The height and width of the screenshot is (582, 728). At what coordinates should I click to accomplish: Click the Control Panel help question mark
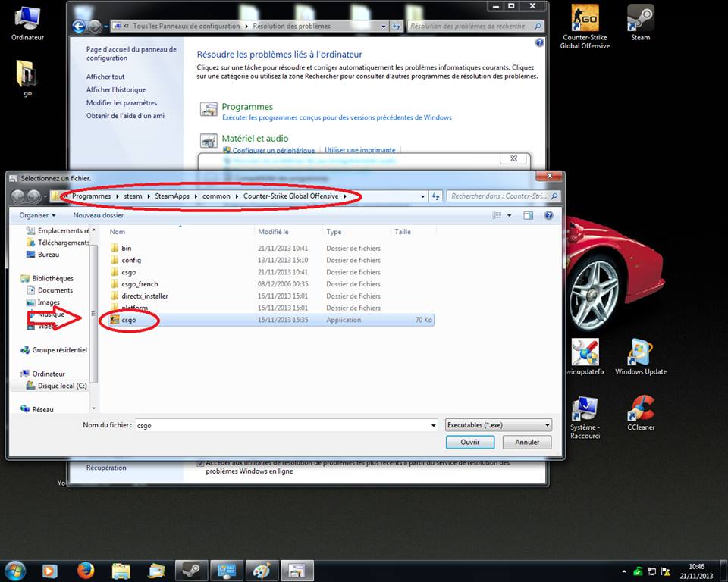pos(539,42)
